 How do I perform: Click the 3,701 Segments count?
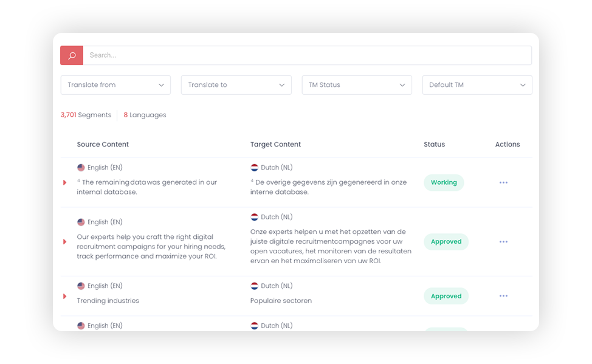pyautogui.click(x=86, y=115)
